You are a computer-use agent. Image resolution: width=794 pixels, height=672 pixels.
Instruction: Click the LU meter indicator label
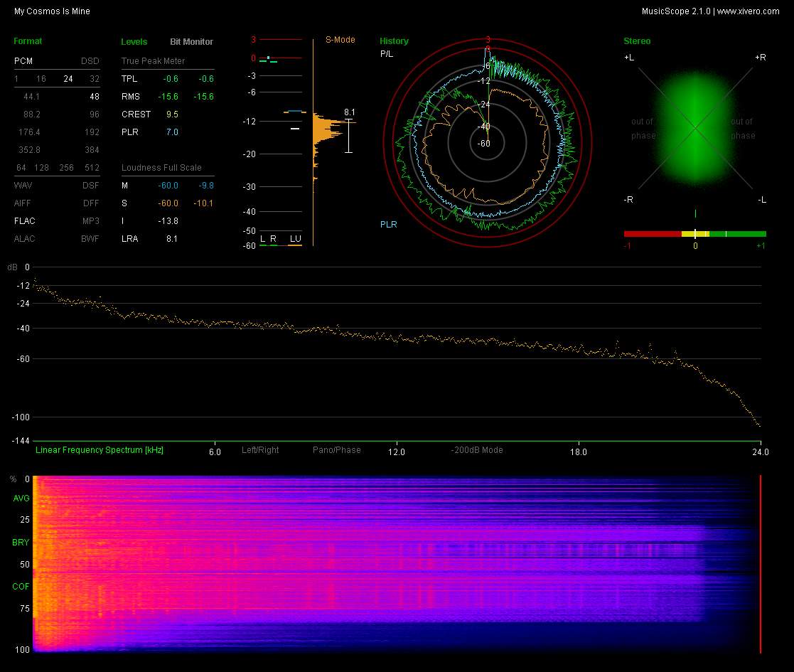pos(295,238)
